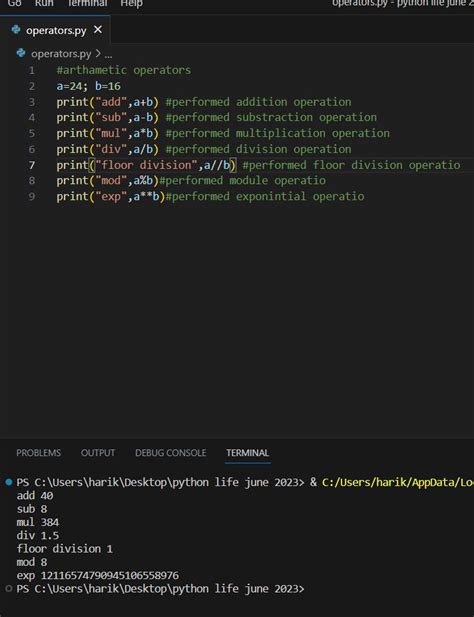The height and width of the screenshot is (617, 474).
Task: Open the Help menu
Action: (131, 3)
